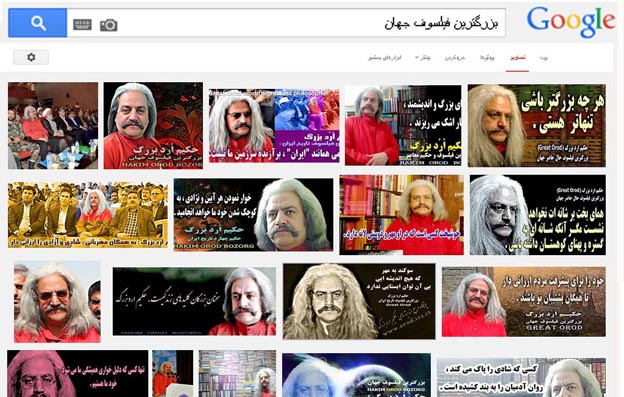Open the خرید کردن (Shopping) tab
The height and width of the screenshot is (397, 624).
coord(454,58)
